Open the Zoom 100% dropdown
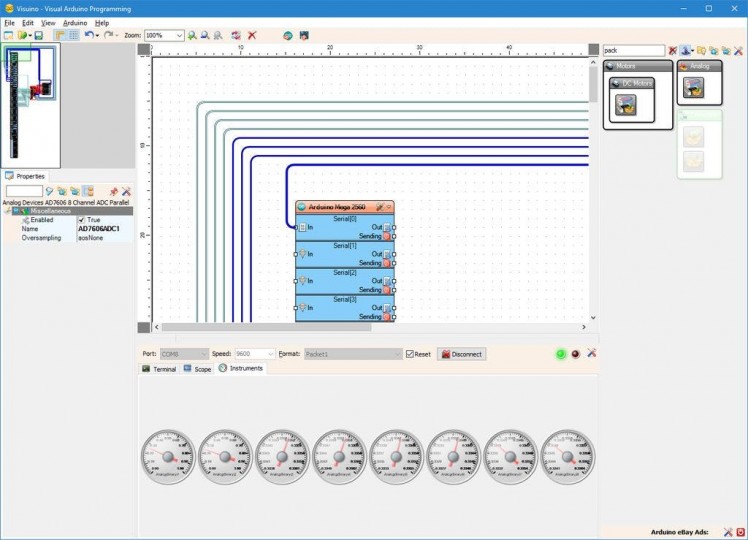This screenshot has width=748, height=540. coord(179,35)
